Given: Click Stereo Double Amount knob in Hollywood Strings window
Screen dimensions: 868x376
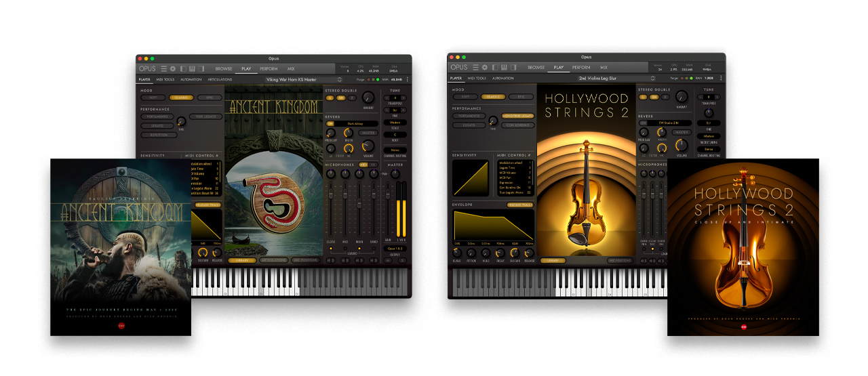Looking at the screenshot, I should [682, 97].
